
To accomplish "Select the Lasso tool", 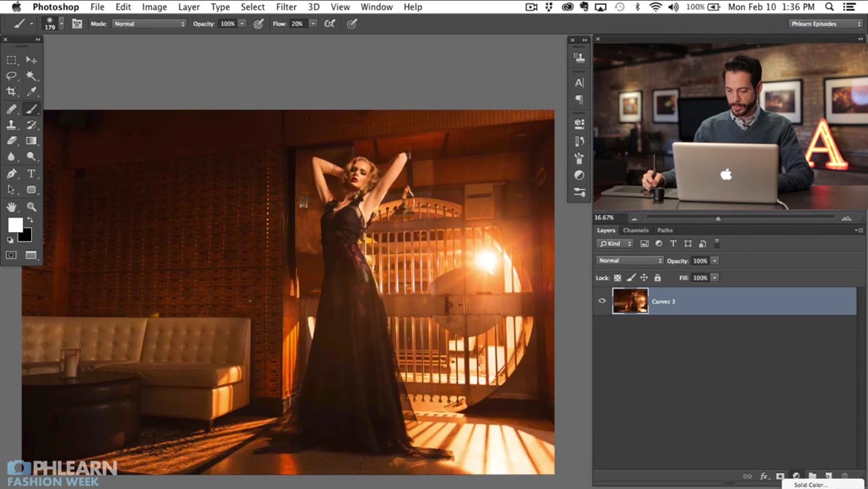I will point(12,76).
